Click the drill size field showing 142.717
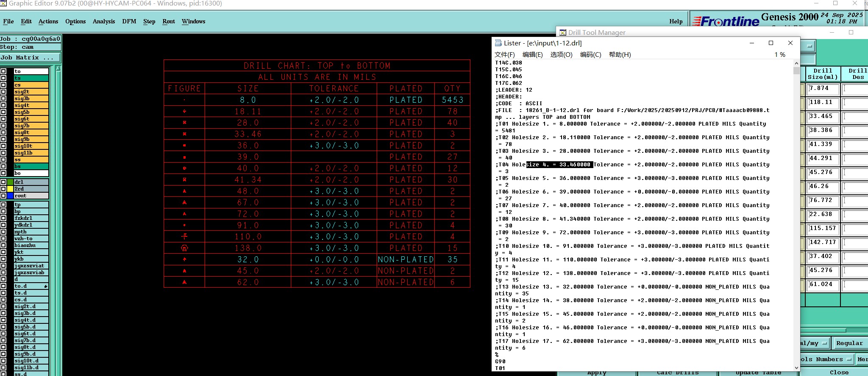The height and width of the screenshot is (376, 868). pyautogui.click(x=823, y=243)
